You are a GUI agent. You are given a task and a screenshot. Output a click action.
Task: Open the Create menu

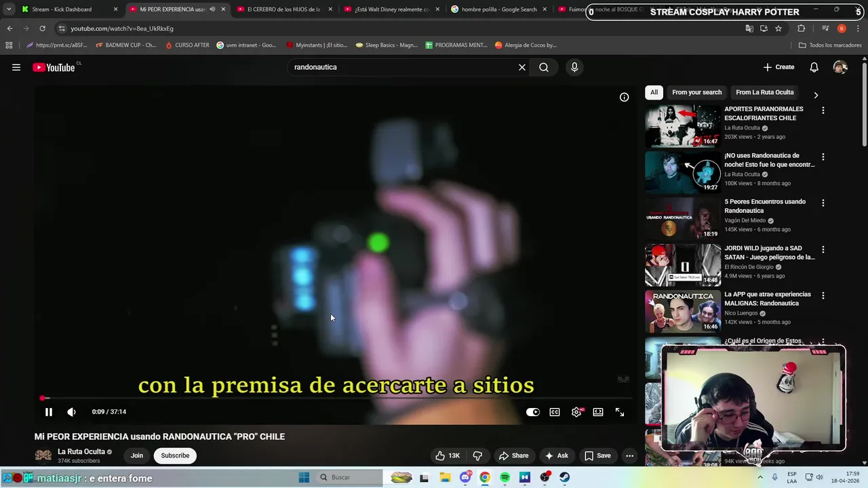[x=778, y=67]
